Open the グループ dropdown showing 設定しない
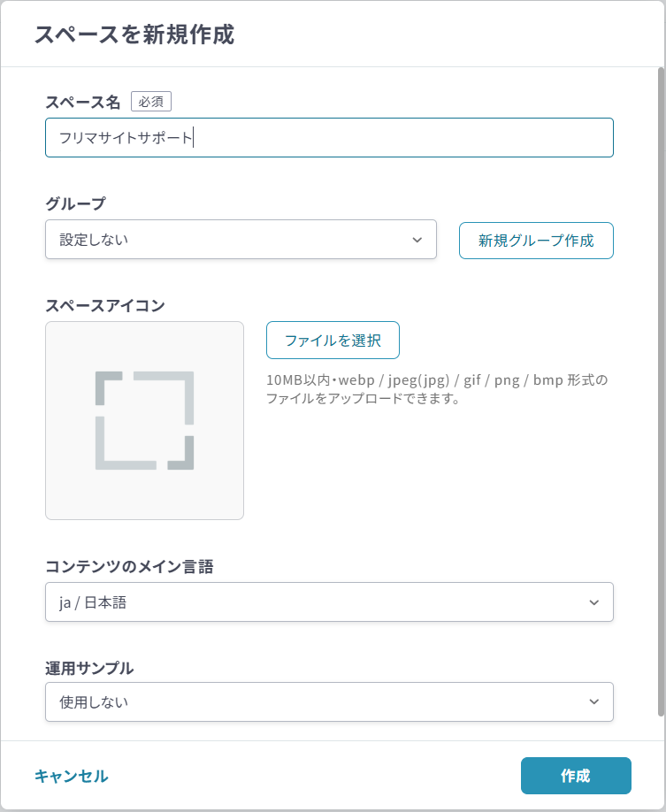 [x=241, y=240]
